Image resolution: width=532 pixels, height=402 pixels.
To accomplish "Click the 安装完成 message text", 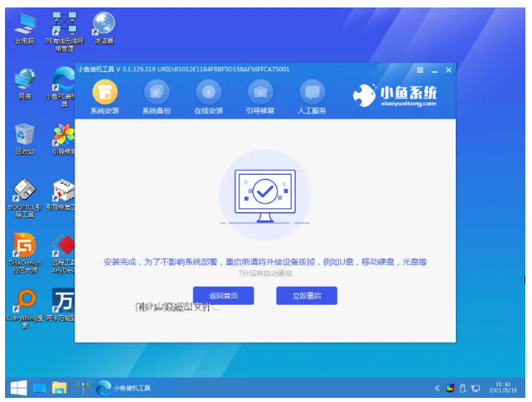I will point(264,262).
